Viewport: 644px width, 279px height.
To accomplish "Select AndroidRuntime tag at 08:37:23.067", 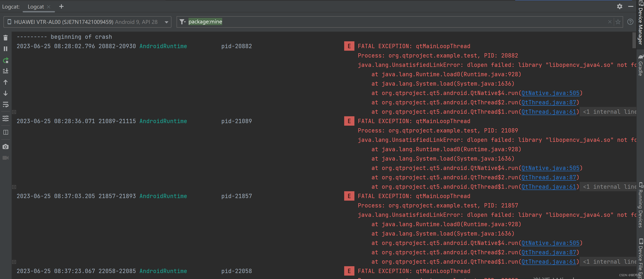I will (x=163, y=271).
